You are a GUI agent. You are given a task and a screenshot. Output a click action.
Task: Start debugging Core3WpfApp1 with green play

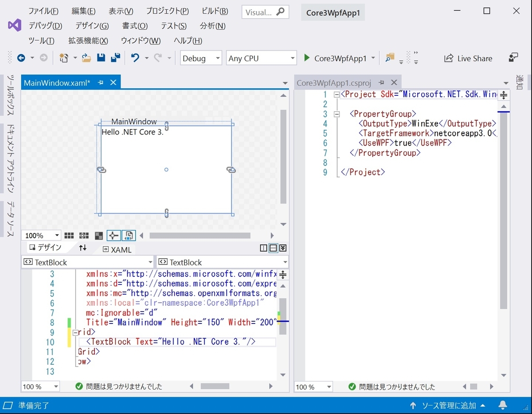pos(307,58)
